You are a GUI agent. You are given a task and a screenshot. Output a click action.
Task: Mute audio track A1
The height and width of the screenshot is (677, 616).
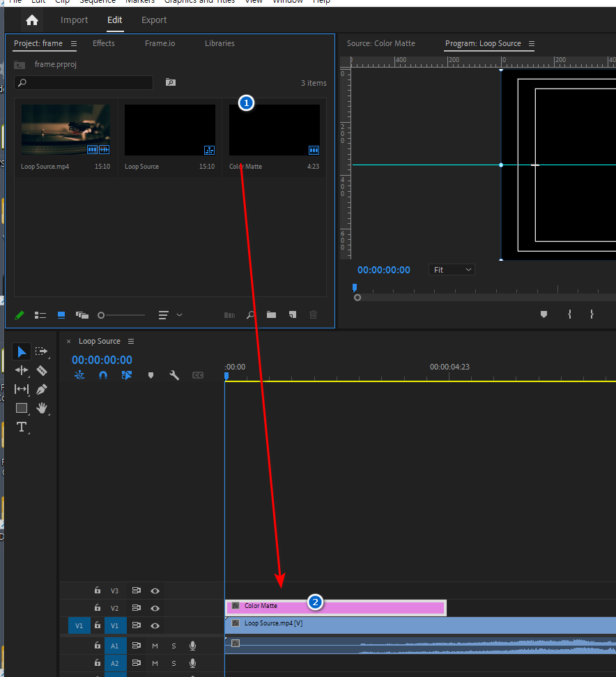(155, 646)
